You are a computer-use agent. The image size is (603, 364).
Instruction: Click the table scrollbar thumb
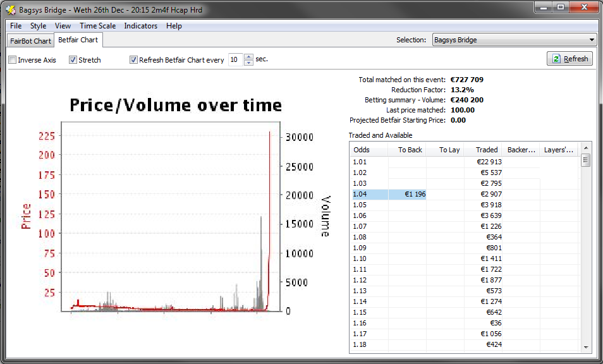(x=586, y=160)
